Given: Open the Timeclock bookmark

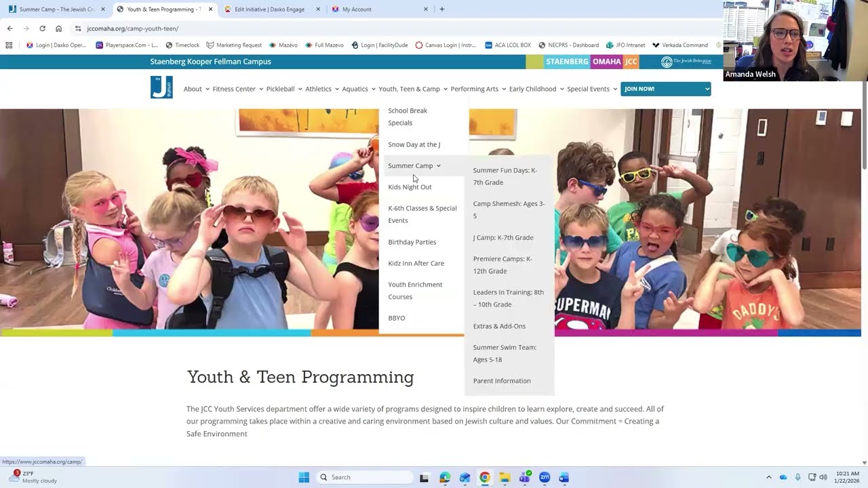Looking at the screenshot, I should pyautogui.click(x=182, y=45).
